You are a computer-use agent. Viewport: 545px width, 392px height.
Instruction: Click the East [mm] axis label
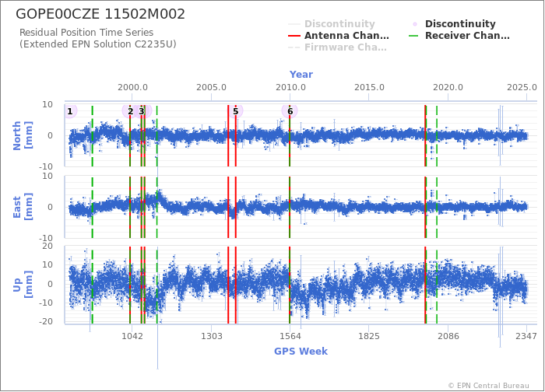[x=23, y=207]
